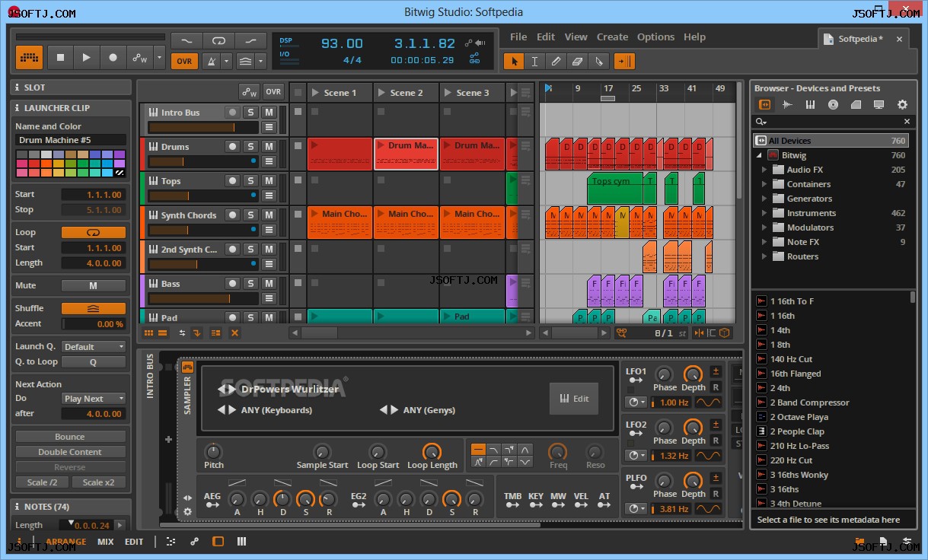Solo the Drums track
928x560 pixels.
(x=250, y=146)
